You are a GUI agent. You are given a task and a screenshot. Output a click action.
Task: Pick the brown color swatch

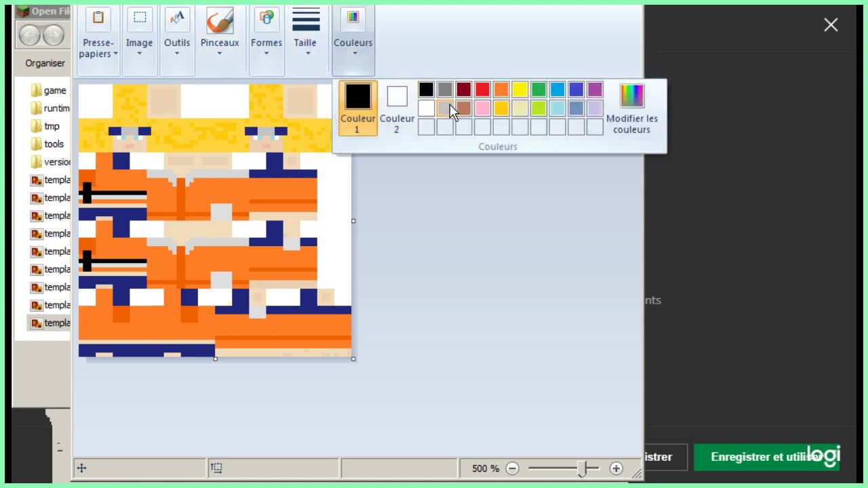pos(464,108)
